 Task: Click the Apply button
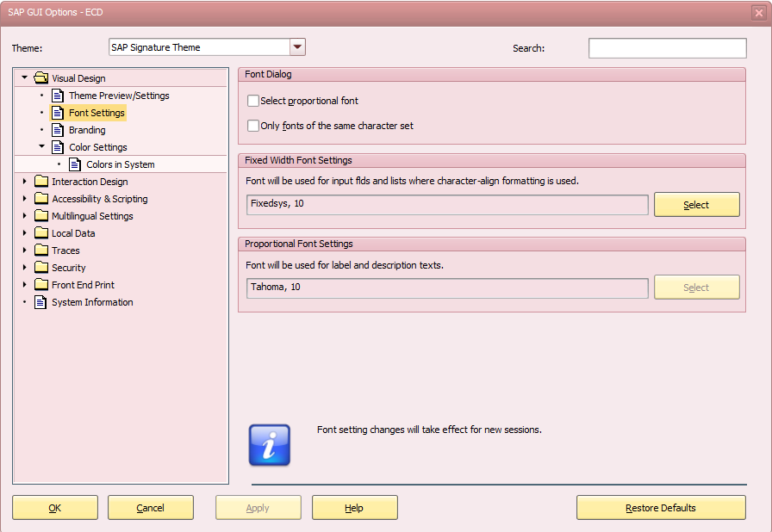[258, 507]
